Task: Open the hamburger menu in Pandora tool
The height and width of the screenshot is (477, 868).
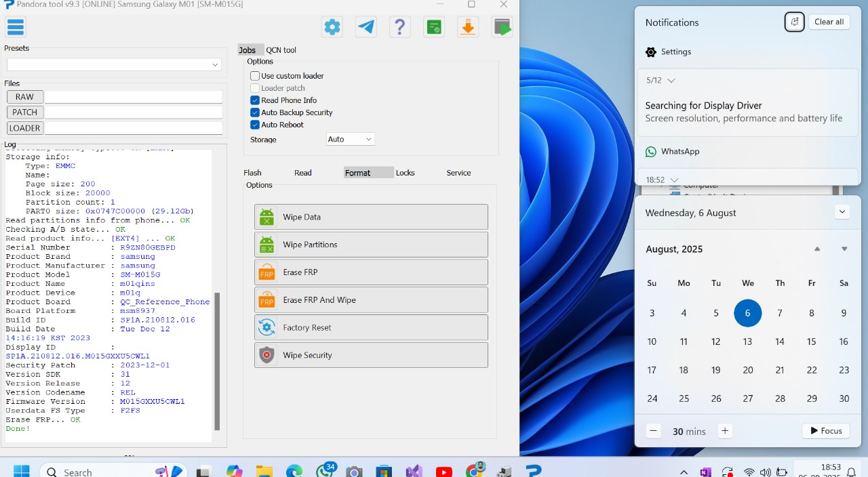Action: (x=15, y=27)
